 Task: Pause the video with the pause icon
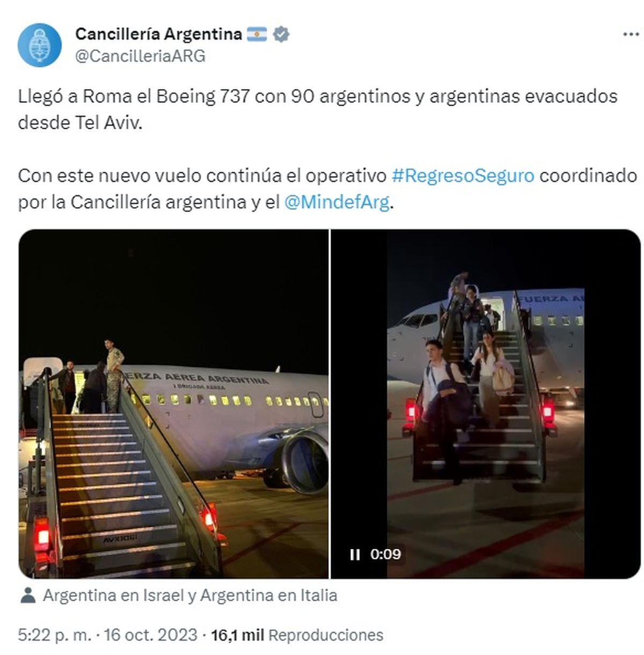tap(355, 554)
